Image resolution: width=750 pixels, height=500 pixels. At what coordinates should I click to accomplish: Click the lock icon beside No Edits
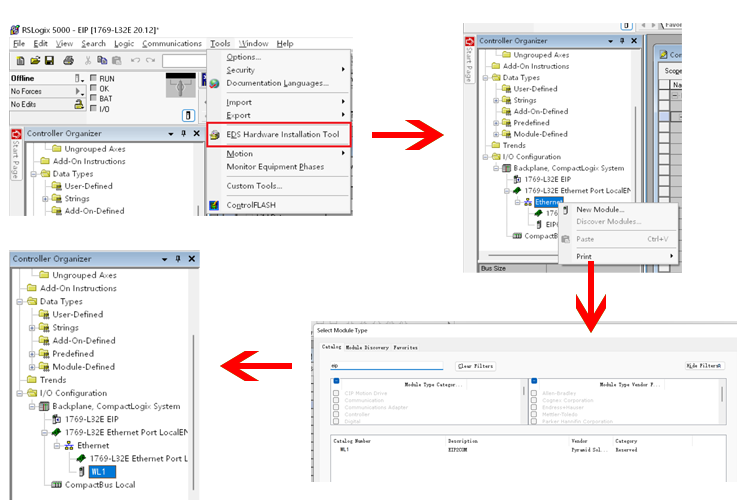pyautogui.click(x=79, y=104)
